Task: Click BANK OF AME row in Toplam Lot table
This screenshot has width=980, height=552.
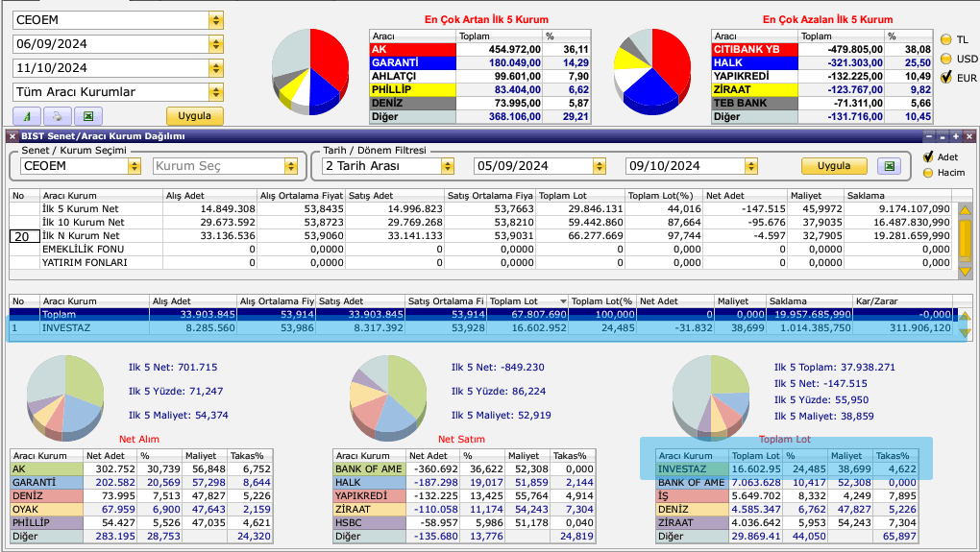Action: tap(788, 483)
